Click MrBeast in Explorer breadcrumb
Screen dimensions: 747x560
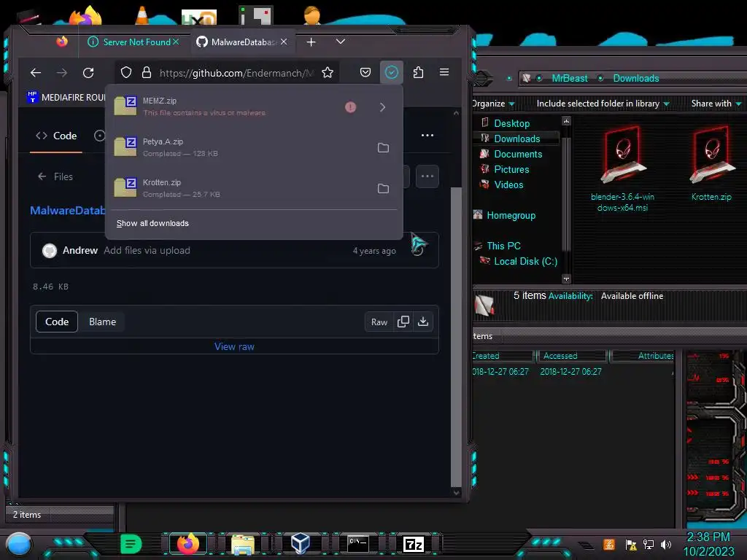[x=569, y=78]
